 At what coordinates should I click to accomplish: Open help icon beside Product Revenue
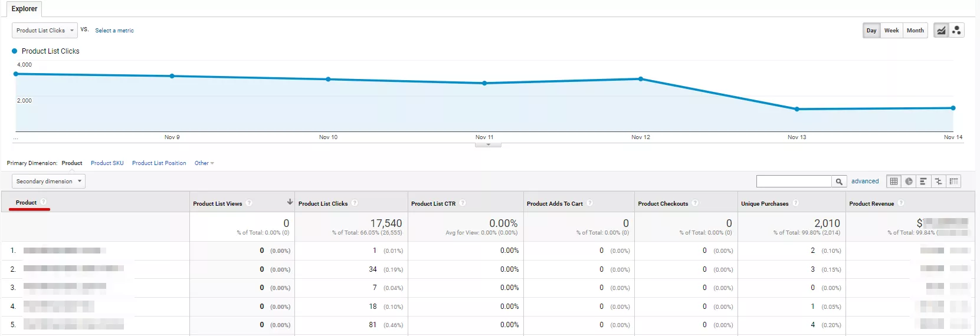(x=901, y=203)
